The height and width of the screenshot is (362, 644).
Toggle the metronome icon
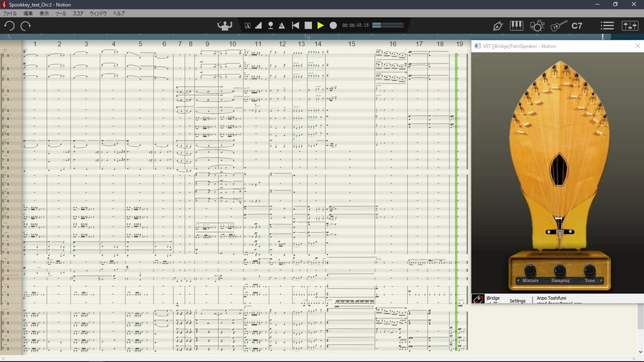point(282,25)
